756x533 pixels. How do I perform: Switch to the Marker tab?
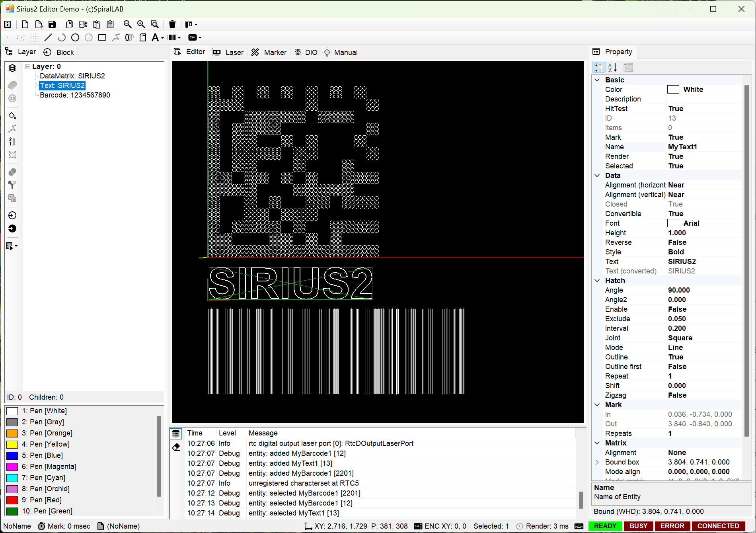click(269, 53)
